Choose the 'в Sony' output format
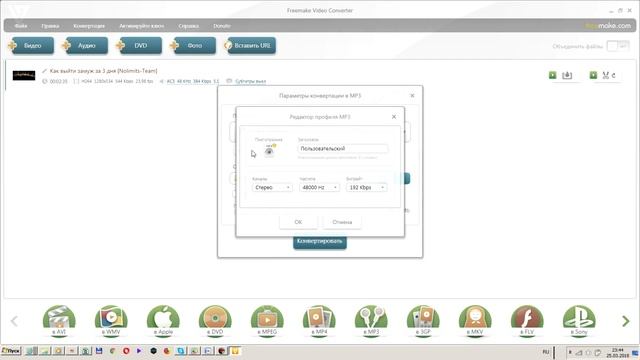The height and width of the screenshot is (360, 640). click(579, 321)
